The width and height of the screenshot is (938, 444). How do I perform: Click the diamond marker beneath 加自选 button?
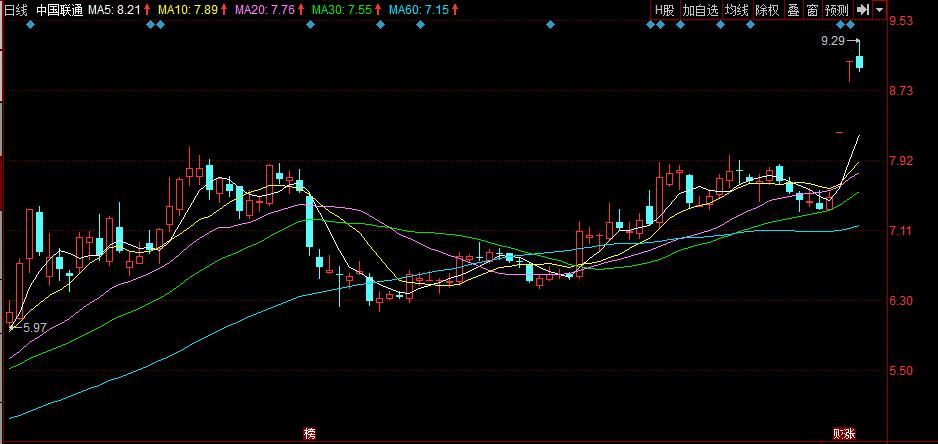[x=680, y=25]
